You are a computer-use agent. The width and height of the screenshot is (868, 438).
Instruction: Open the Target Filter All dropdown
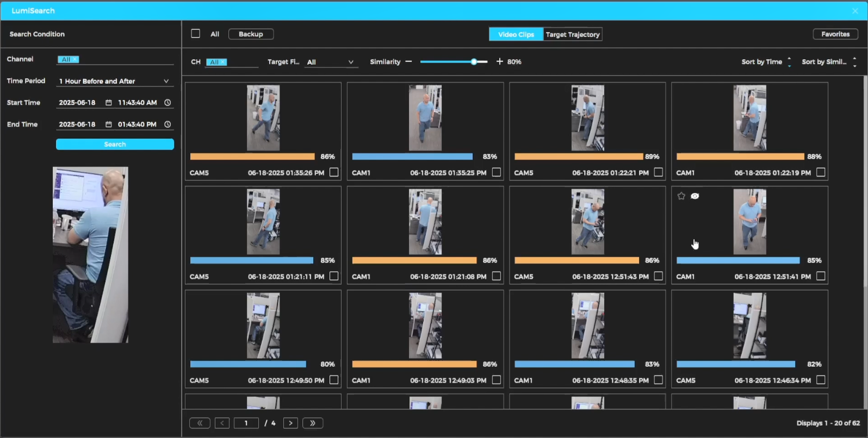click(x=330, y=62)
